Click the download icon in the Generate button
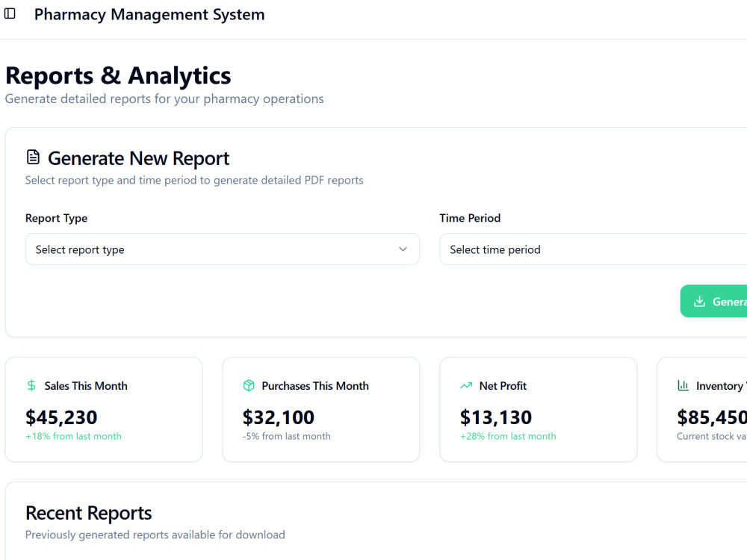This screenshot has width=747, height=560. (699, 301)
